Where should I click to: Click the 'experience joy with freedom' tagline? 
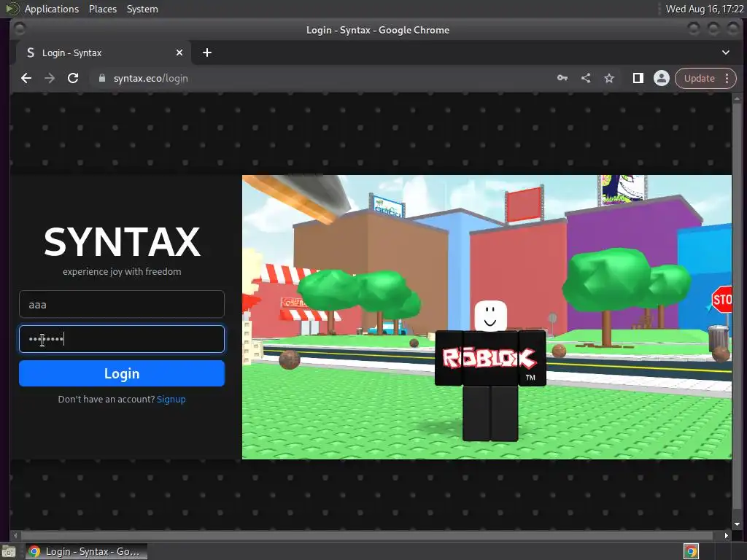click(122, 271)
